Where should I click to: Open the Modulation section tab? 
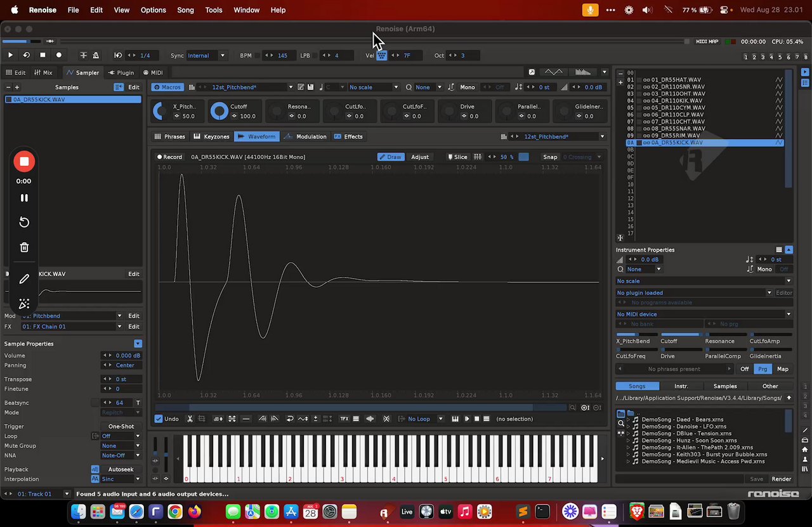(x=305, y=136)
